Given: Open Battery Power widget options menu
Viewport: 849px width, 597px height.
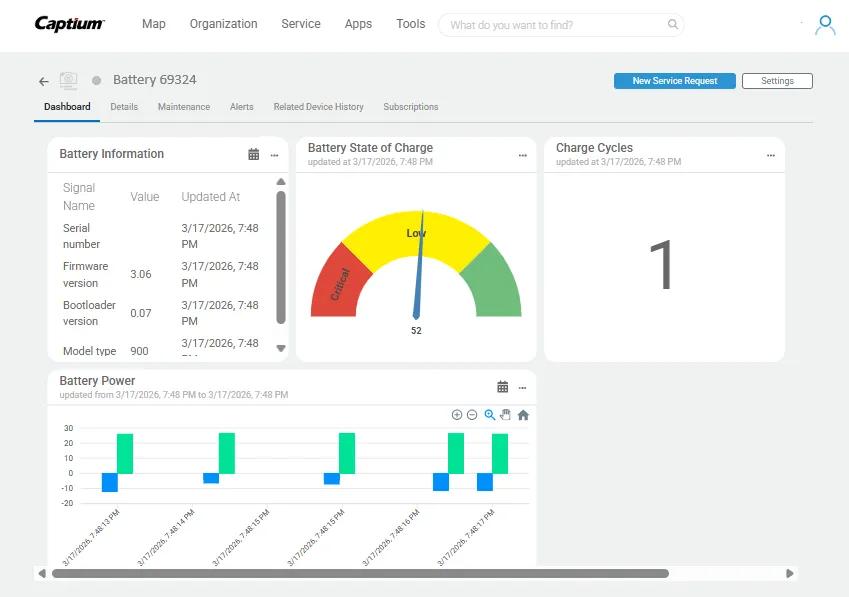Looking at the screenshot, I should (x=522, y=388).
